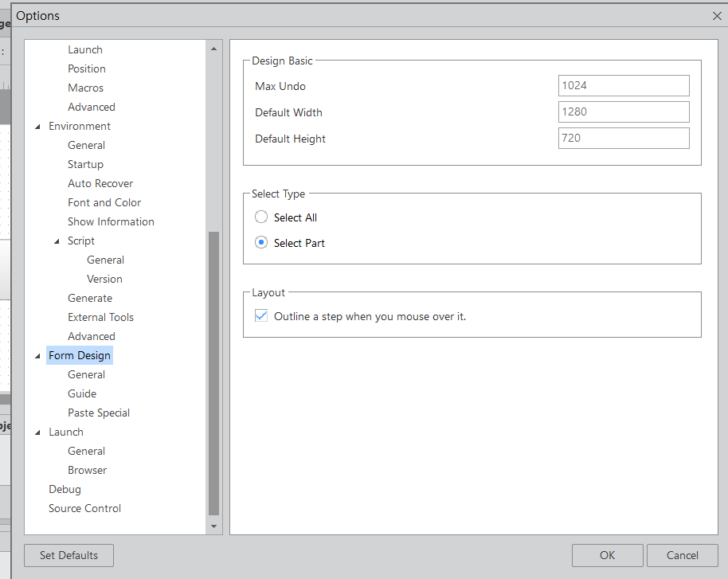Open the External Tools tree item
The width and height of the screenshot is (728, 579).
pos(100,317)
